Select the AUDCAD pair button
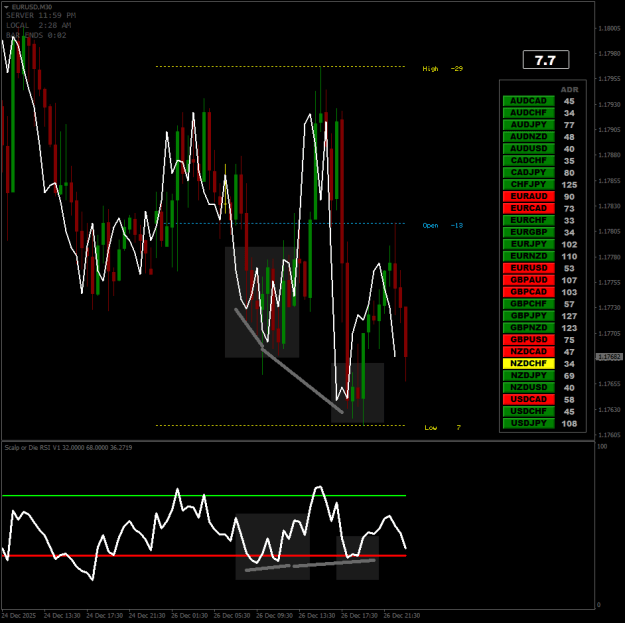The height and width of the screenshot is (623, 625). tap(529, 101)
